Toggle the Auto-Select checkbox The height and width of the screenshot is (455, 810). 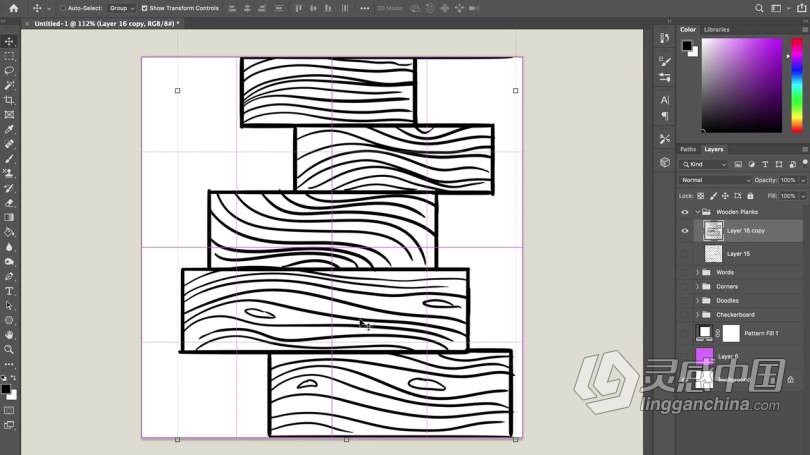63,8
